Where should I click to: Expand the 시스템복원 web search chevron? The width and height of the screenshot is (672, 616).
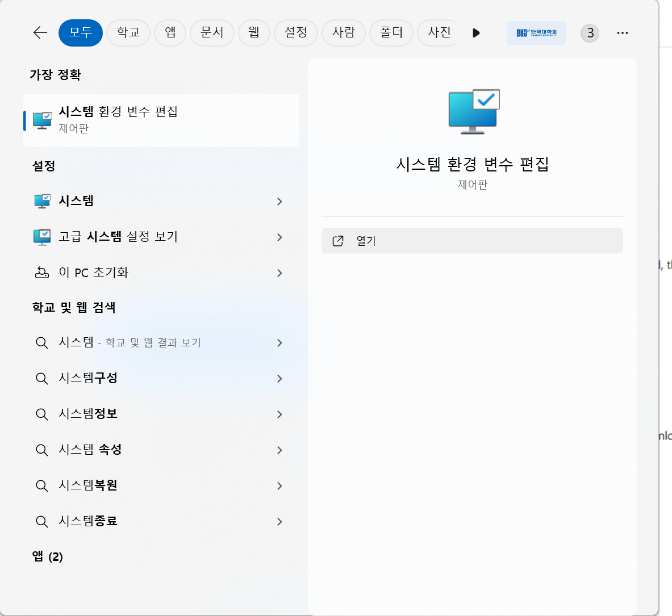click(x=279, y=486)
